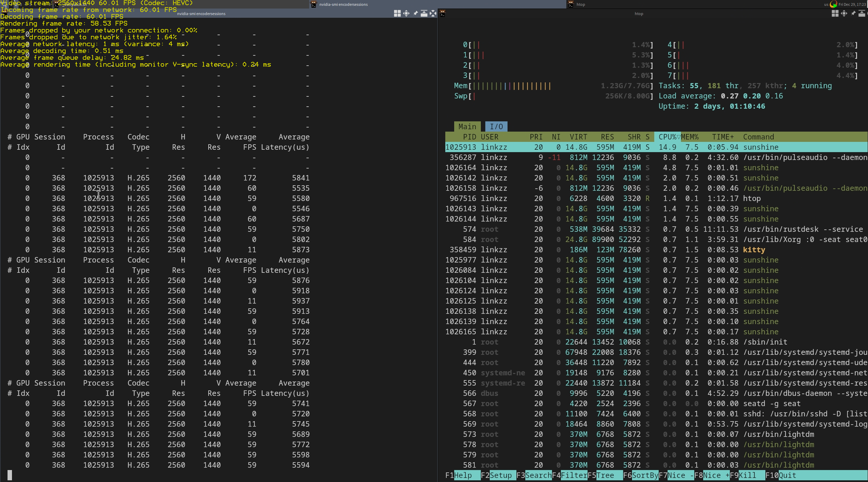The height and width of the screenshot is (482, 868).
Task: Sort htop by PID column header
Action: point(470,137)
